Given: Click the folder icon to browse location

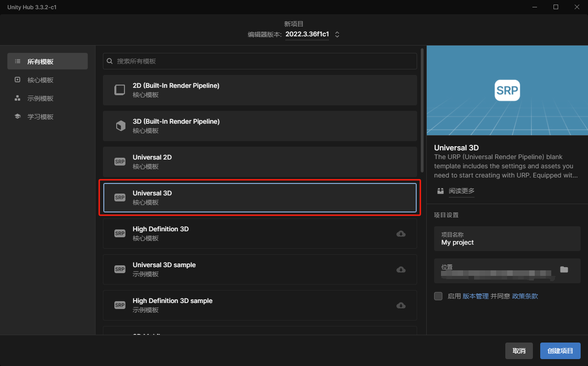Looking at the screenshot, I should (x=564, y=269).
